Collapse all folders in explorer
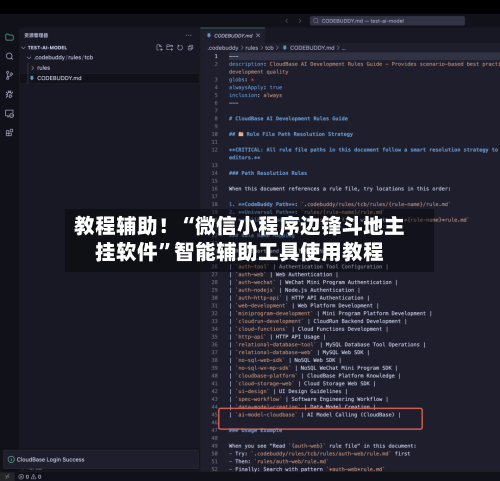This screenshot has width=500, height=481. [x=190, y=48]
